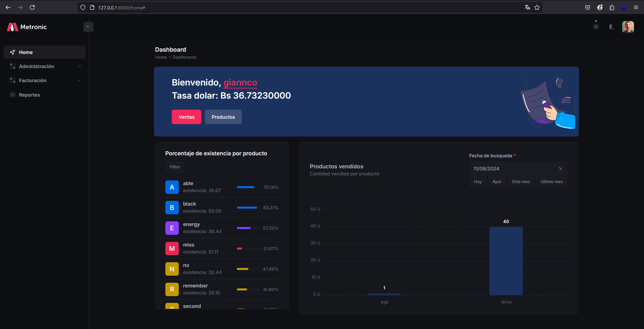Click the Productos button
Viewport: 644px width, 329px height.
point(223,117)
